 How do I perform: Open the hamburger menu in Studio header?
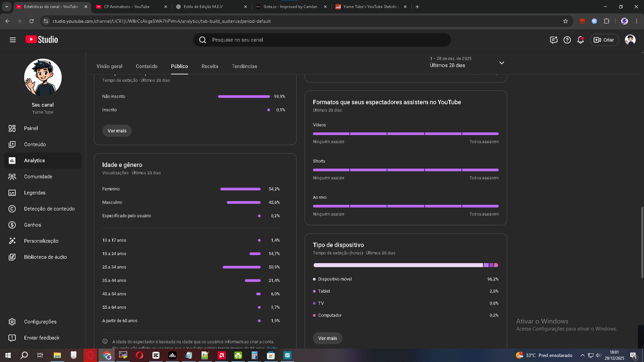click(x=12, y=40)
